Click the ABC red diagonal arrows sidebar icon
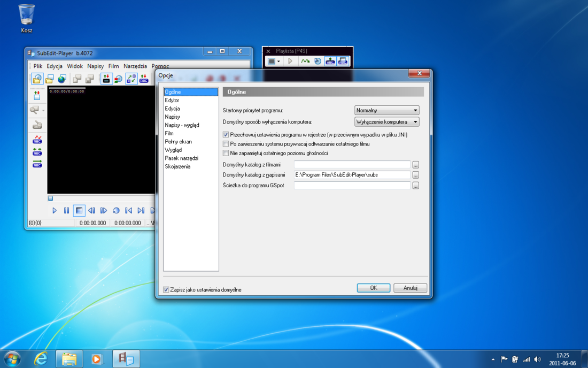Screen dimensions: 588x368 (x=37, y=140)
